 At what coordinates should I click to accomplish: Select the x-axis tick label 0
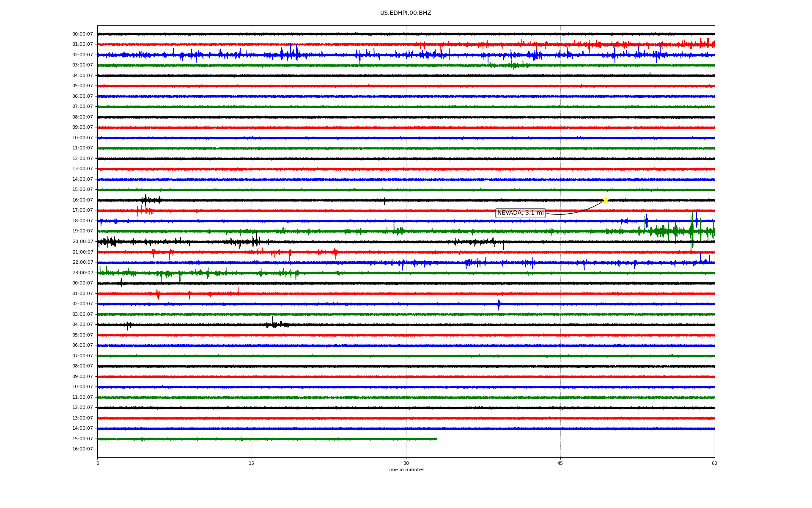98,463
